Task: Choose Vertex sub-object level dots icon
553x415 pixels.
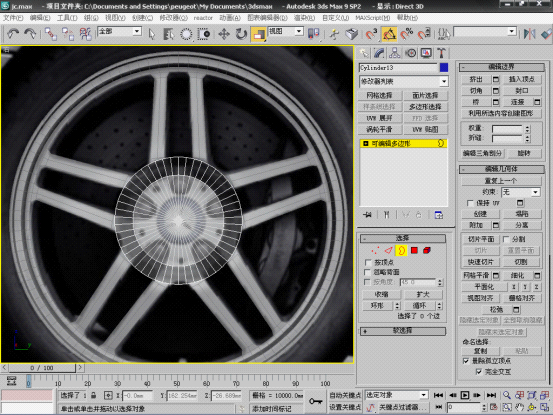Action: point(375,250)
